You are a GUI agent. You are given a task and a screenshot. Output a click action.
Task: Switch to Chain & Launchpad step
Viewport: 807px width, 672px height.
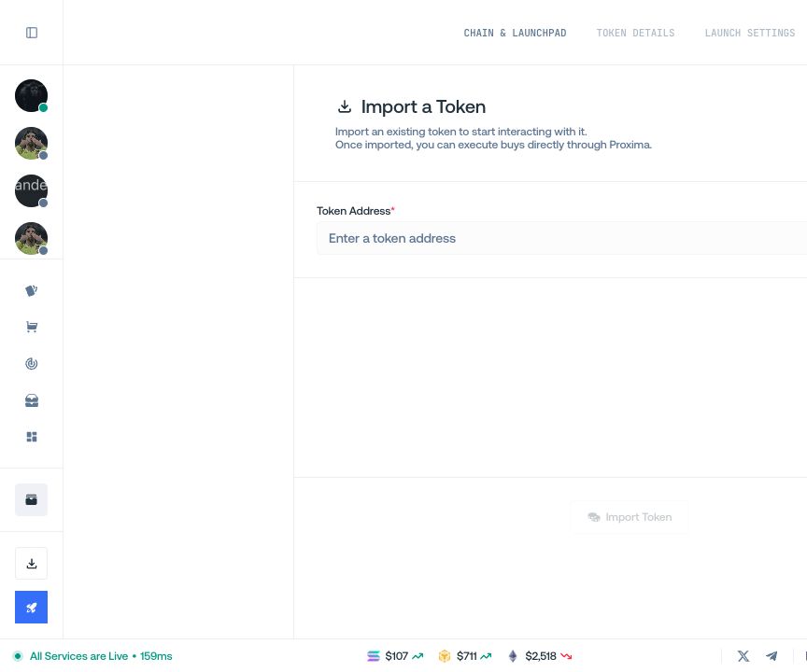[515, 33]
